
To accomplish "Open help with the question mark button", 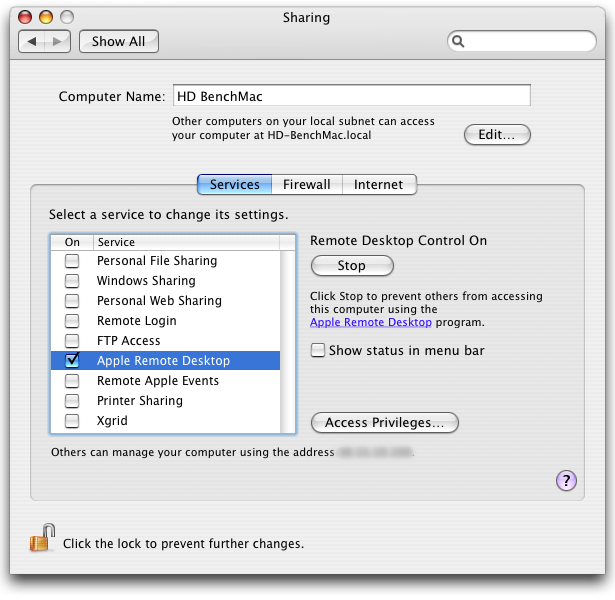I will click(566, 481).
